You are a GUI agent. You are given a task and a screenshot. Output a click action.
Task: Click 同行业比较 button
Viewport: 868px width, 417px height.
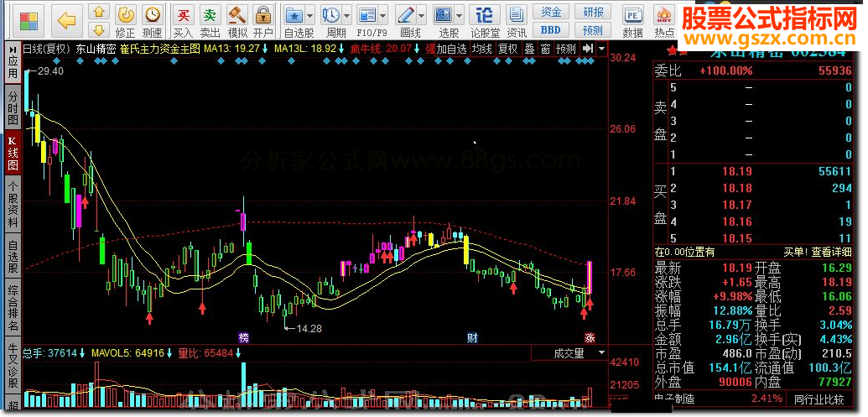point(819,399)
